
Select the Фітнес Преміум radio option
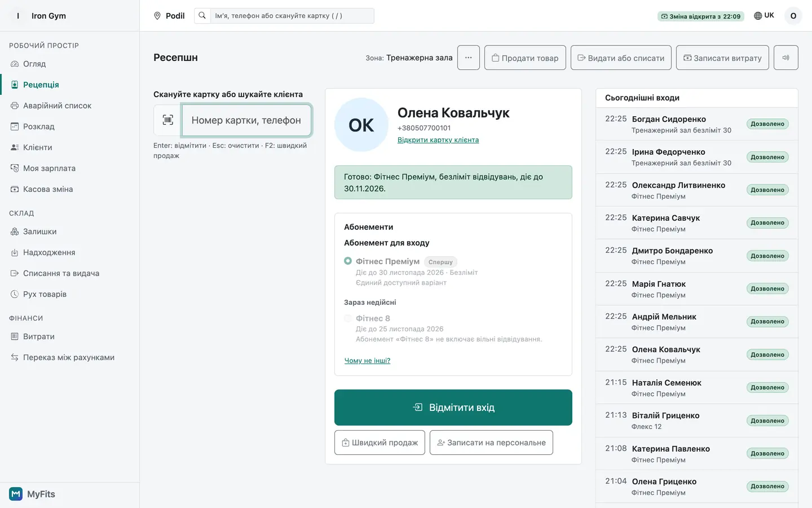click(348, 261)
